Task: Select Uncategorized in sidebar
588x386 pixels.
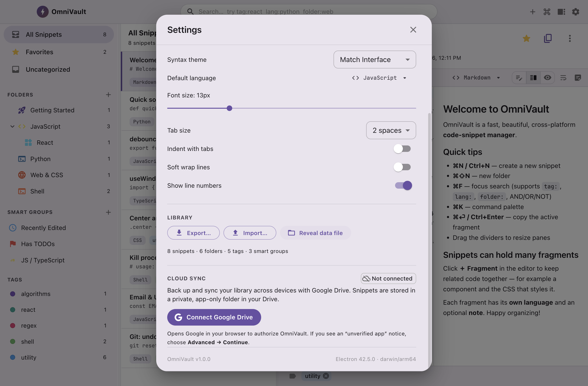Action: 59,69
